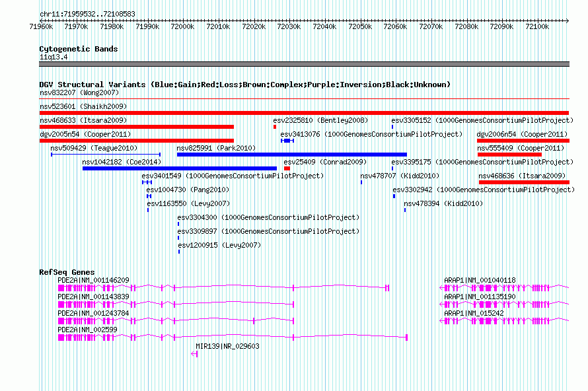
Task: Select esv3401549 variant label
Action: [x=233, y=176]
